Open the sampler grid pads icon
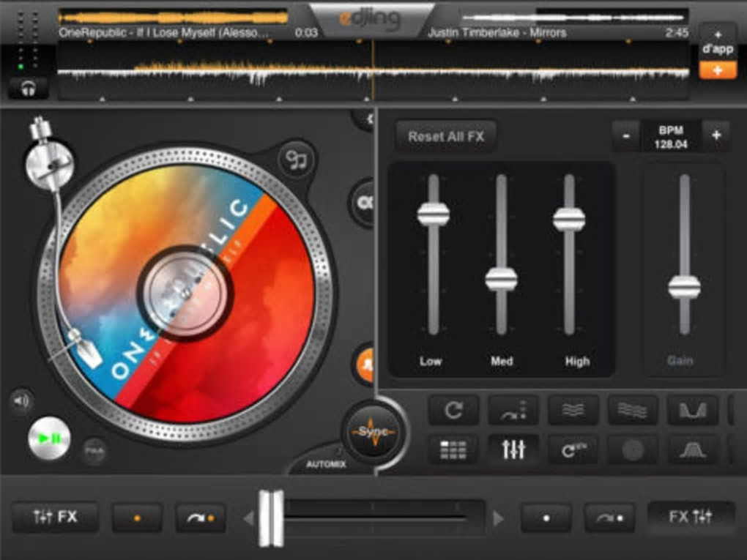 click(453, 449)
